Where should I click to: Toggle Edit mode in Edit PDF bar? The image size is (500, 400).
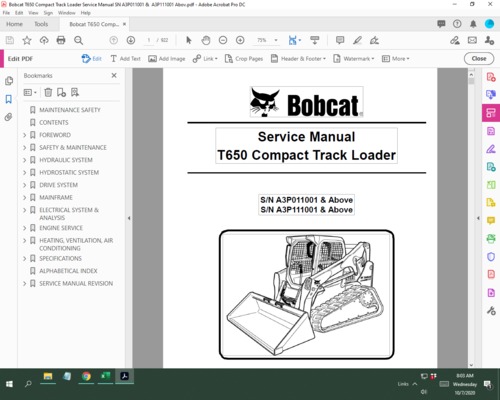point(92,59)
